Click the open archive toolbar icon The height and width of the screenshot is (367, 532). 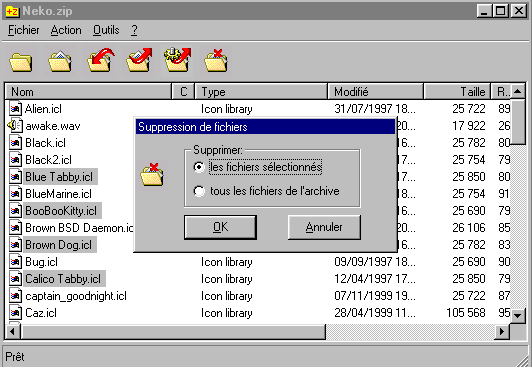tap(60, 61)
